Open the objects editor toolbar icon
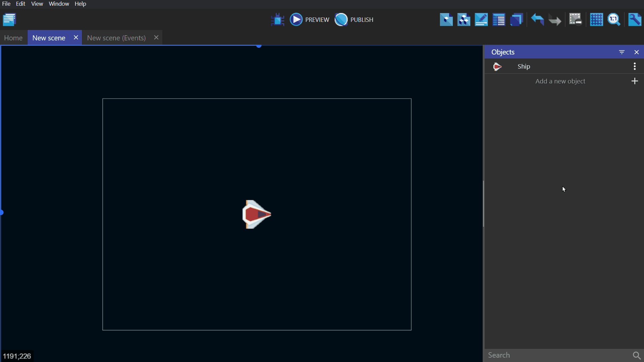The width and height of the screenshot is (644, 362). click(446, 20)
